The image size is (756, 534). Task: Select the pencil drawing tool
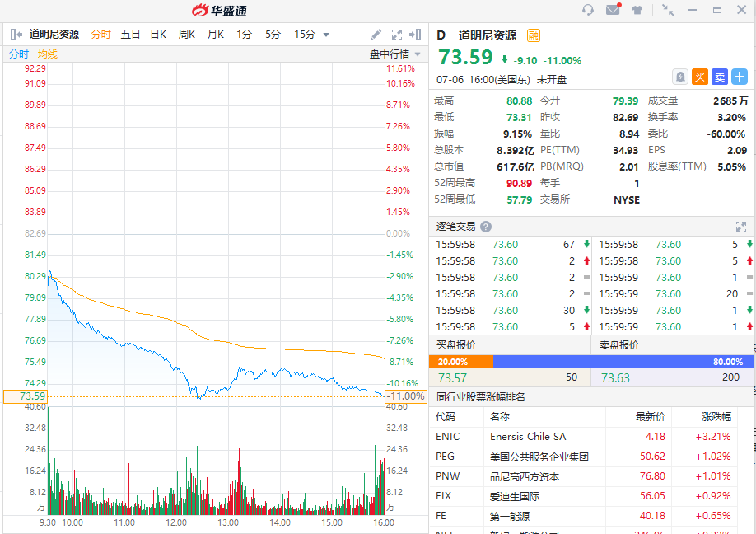pyautogui.click(x=376, y=35)
